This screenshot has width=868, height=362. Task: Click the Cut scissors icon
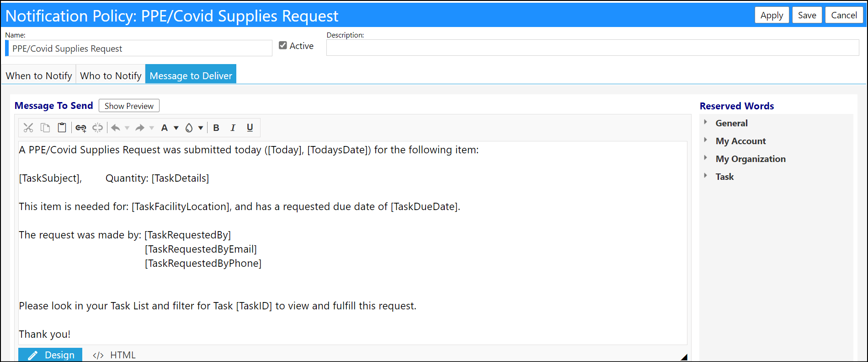(x=28, y=128)
